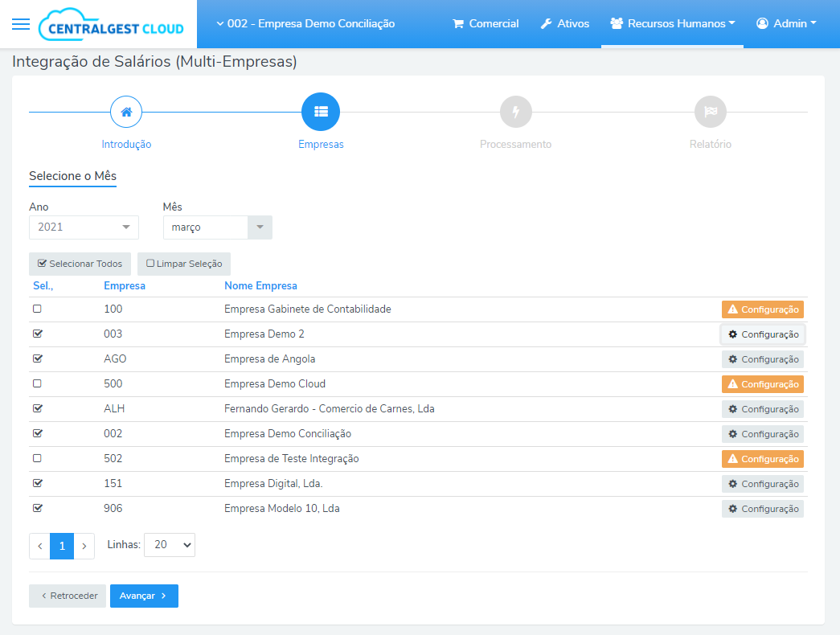Image resolution: width=840 pixels, height=635 pixels.
Task: Click Selecionar Todos button
Action: click(80, 264)
